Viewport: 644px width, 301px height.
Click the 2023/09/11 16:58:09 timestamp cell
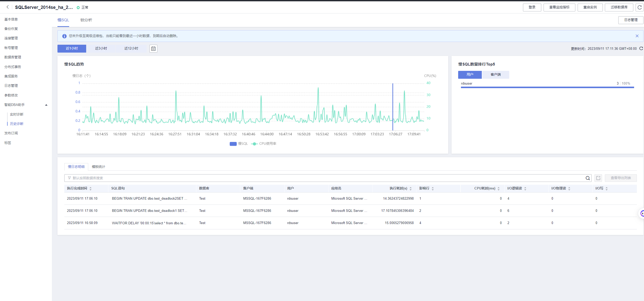(82, 223)
